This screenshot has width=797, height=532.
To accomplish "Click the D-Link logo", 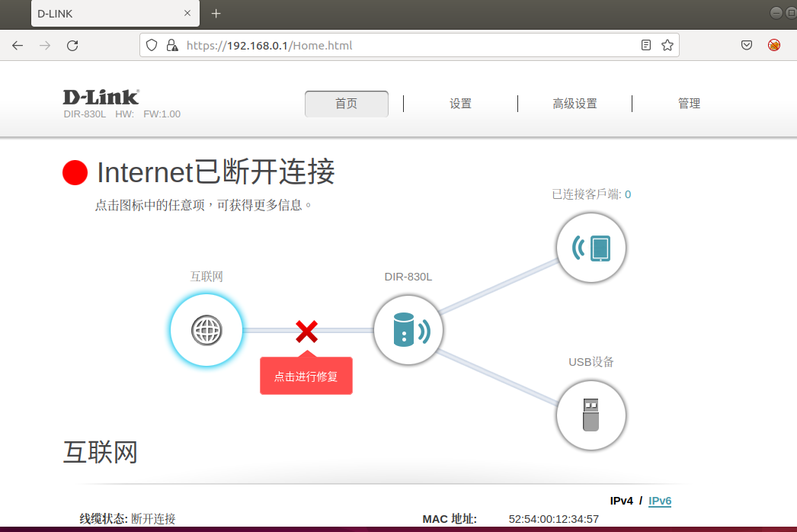I will [x=101, y=97].
